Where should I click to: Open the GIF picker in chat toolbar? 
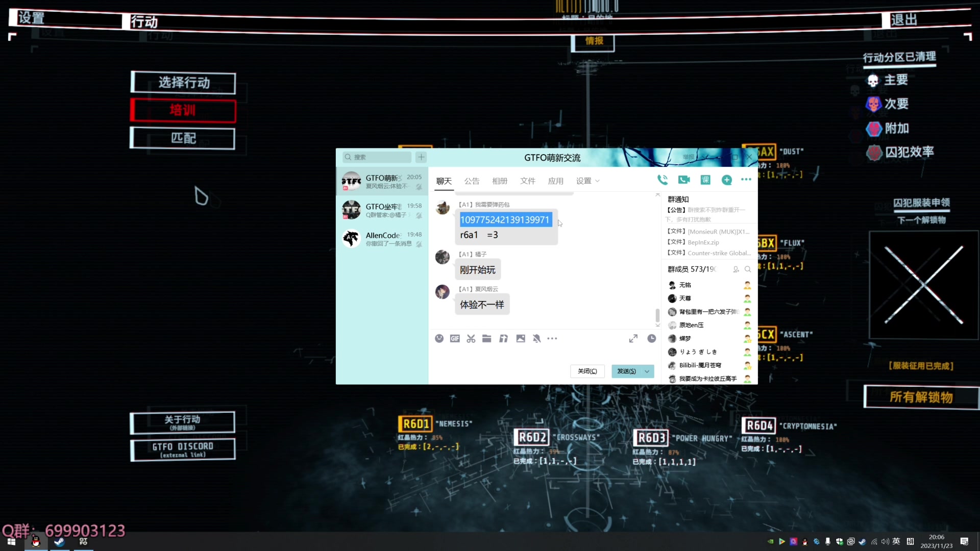pos(455,338)
